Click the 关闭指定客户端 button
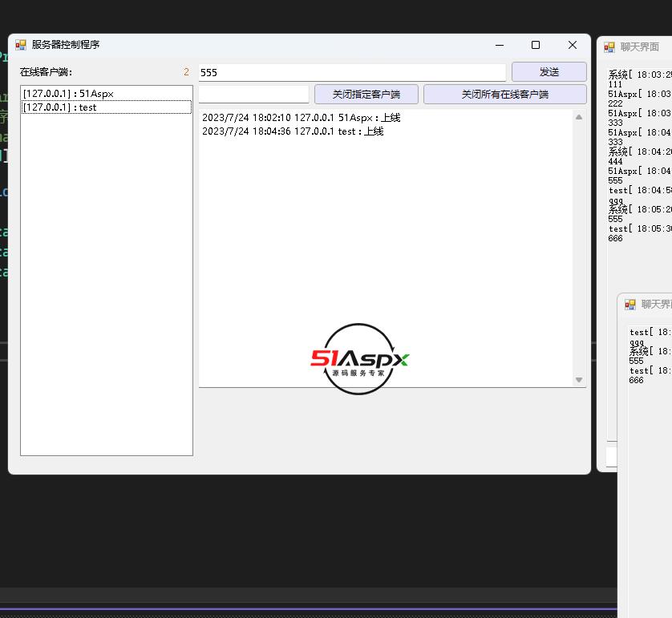The width and height of the screenshot is (672, 618). coord(366,95)
